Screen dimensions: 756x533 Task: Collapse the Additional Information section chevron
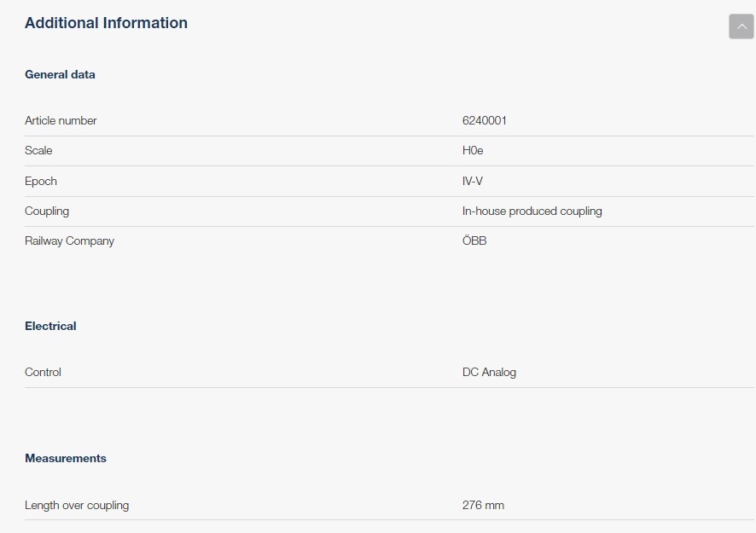(x=741, y=26)
